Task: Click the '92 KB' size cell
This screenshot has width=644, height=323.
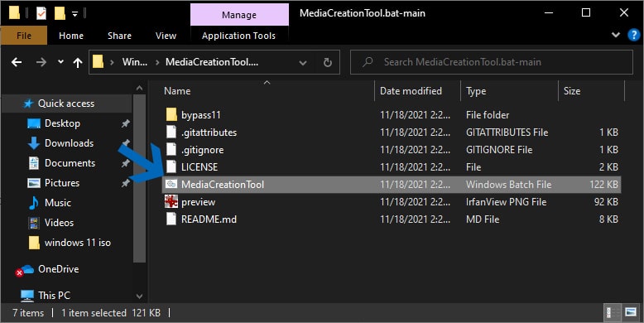Action: tap(606, 202)
